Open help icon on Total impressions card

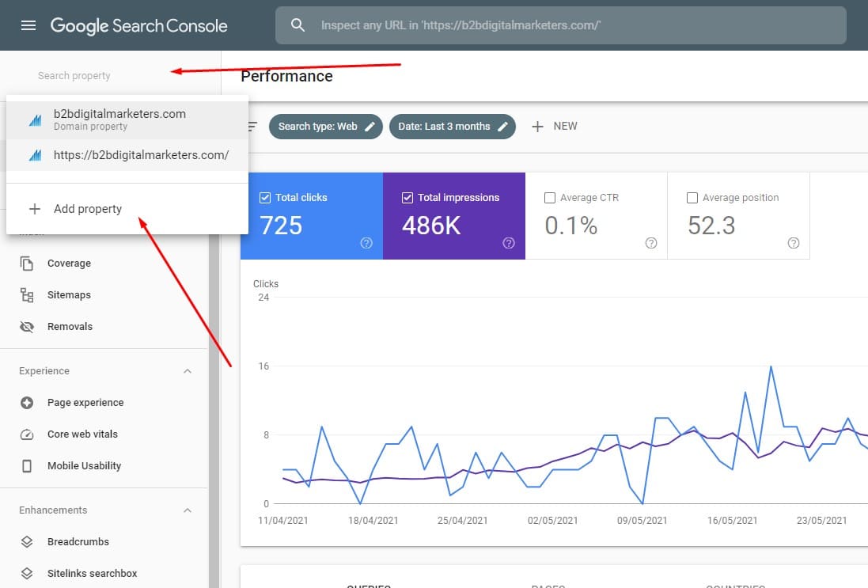pos(509,243)
